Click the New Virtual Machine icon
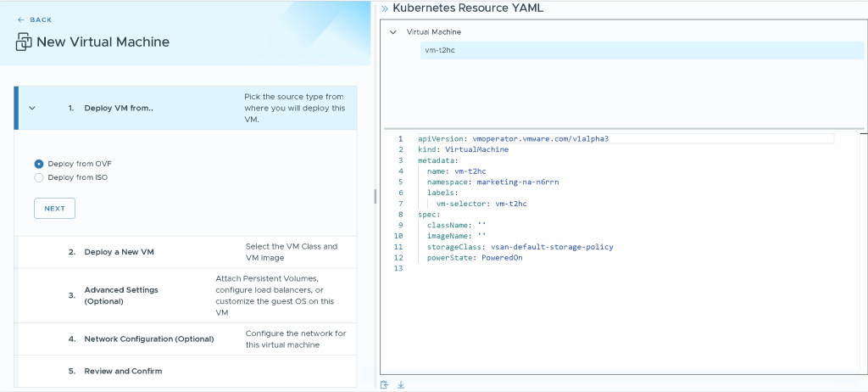The image size is (868, 392). coord(24,42)
